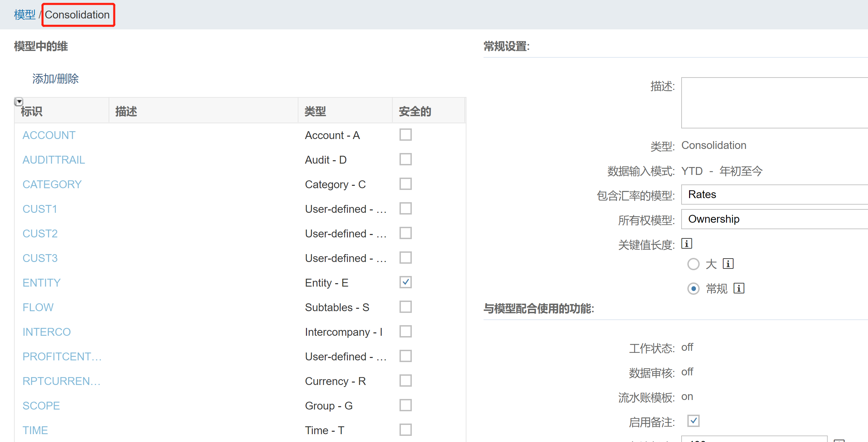Open the Rates model dropdown

point(774,194)
